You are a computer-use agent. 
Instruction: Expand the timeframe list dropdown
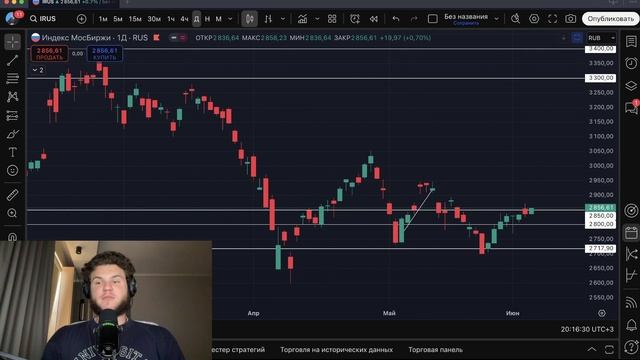pyautogui.click(x=230, y=19)
